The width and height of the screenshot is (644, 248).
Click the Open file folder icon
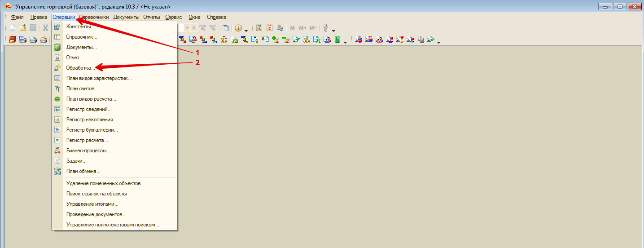pos(22,28)
